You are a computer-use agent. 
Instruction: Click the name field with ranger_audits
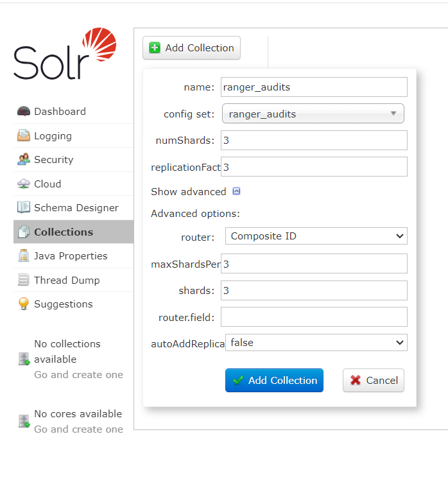tap(314, 87)
